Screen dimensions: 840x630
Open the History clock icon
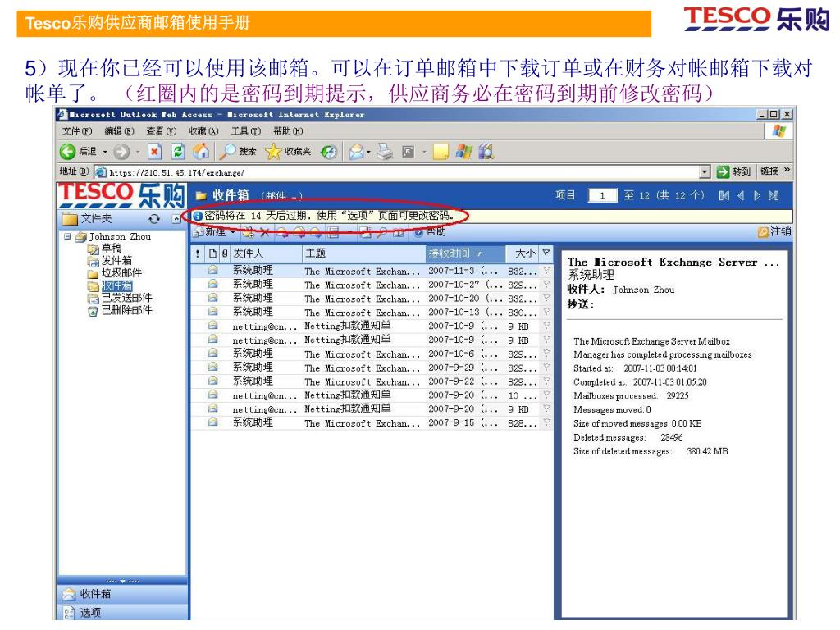coord(328,152)
